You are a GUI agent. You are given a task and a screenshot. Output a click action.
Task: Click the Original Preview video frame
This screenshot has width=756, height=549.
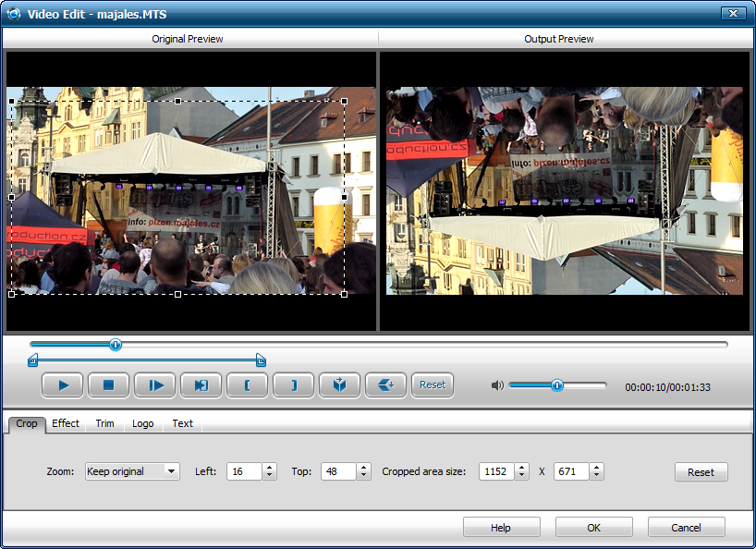click(191, 191)
